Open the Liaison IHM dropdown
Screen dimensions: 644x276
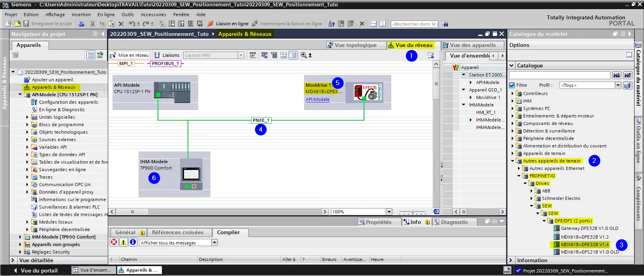pos(241,55)
